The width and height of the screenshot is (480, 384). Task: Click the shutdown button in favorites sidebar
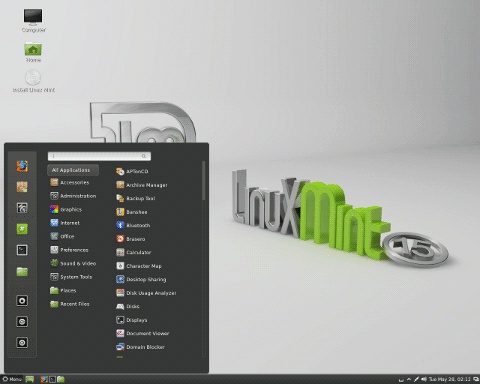pos(22,342)
